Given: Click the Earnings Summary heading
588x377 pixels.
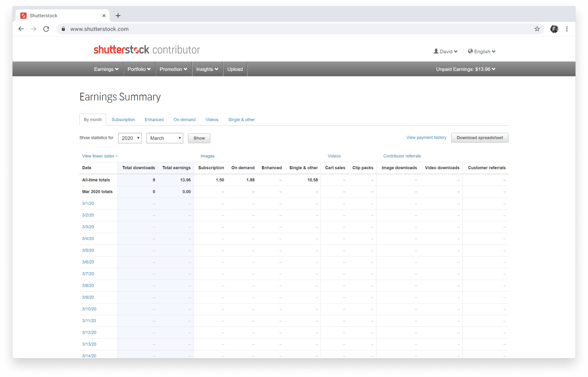Looking at the screenshot, I should [x=120, y=97].
